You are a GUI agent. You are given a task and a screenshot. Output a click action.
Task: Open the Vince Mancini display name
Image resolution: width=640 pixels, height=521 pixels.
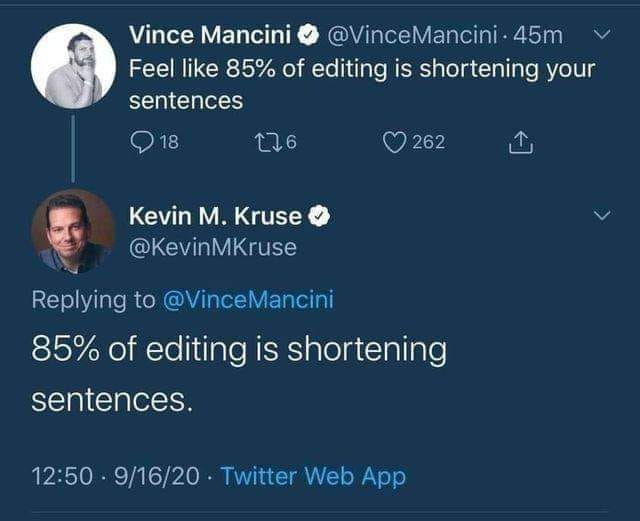coord(211,36)
